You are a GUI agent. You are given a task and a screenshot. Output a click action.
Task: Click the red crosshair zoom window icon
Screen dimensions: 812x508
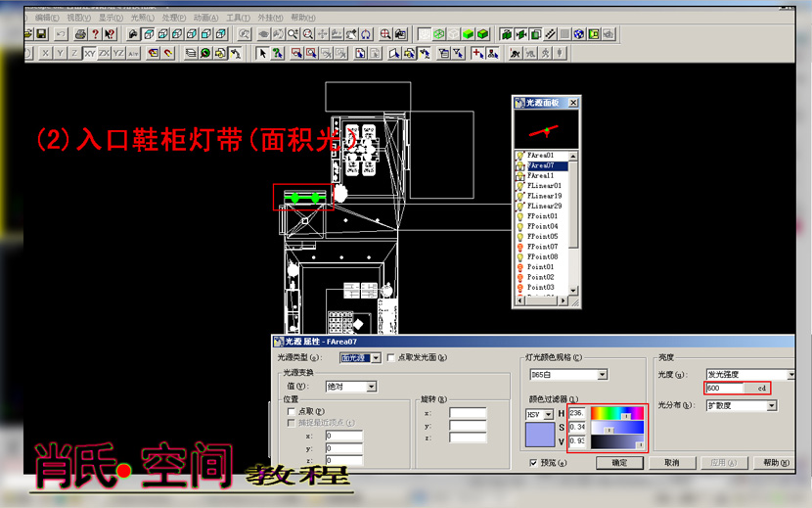click(385, 34)
